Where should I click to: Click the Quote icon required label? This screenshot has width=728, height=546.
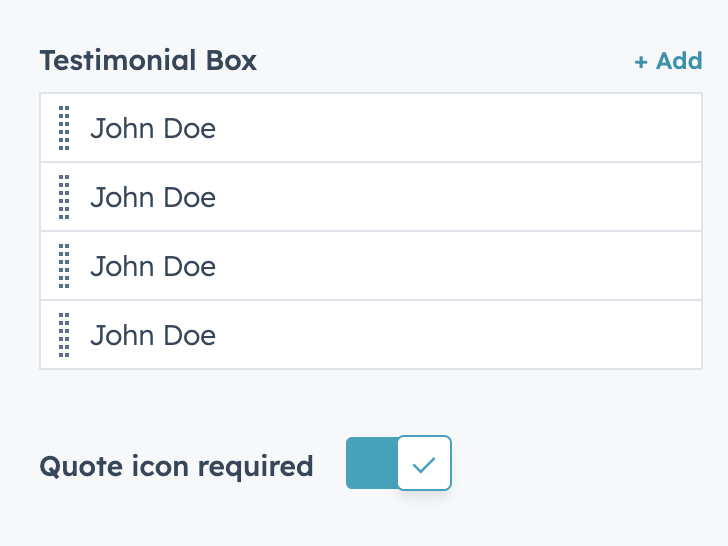(x=176, y=466)
